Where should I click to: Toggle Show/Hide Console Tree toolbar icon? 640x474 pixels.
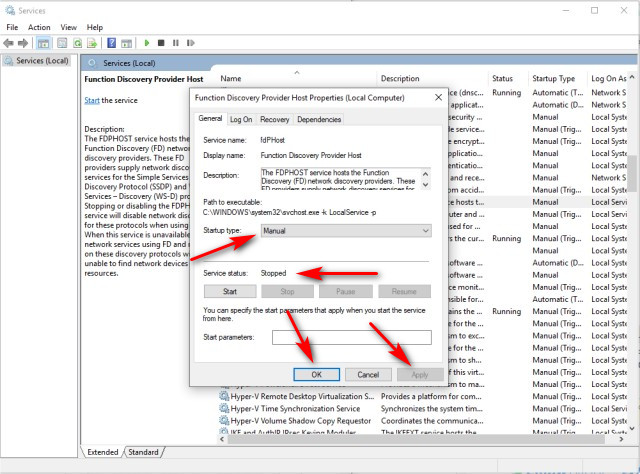(x=43, y=43)
